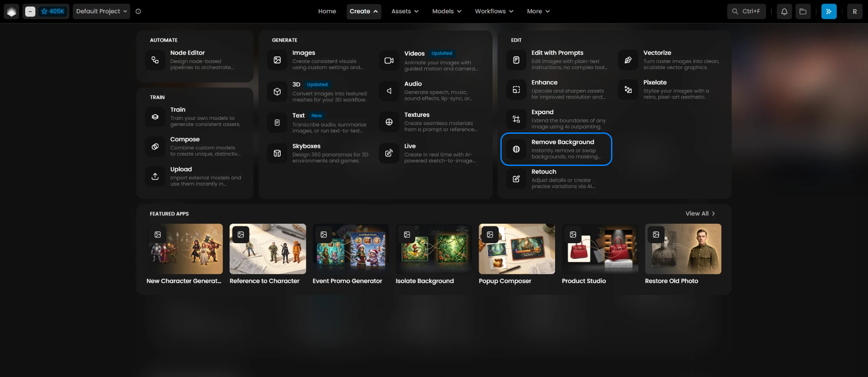The width and height of the screenshot is (868, 377).
Task: Click the Audio title text
Action: pyautogui.click(x=413, y=84)
